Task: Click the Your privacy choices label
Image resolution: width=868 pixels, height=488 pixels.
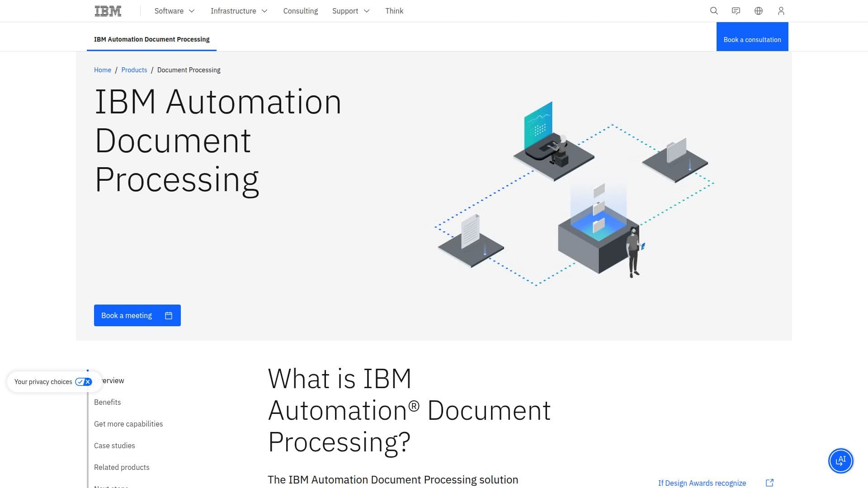Action: (x=43, y=382)
